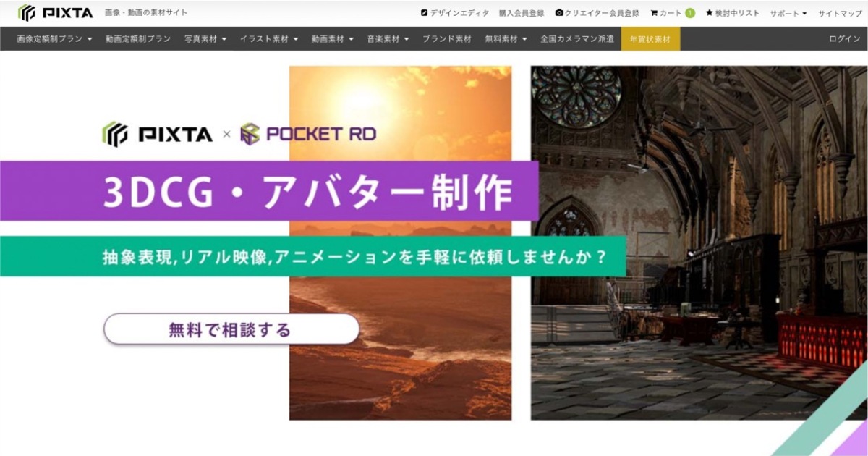Image resolution: width=868 pixels, height=456 pixels.
Task: Open the デザインエディタ pen icon
Action: pyautogui.click(x=425, y=12)
